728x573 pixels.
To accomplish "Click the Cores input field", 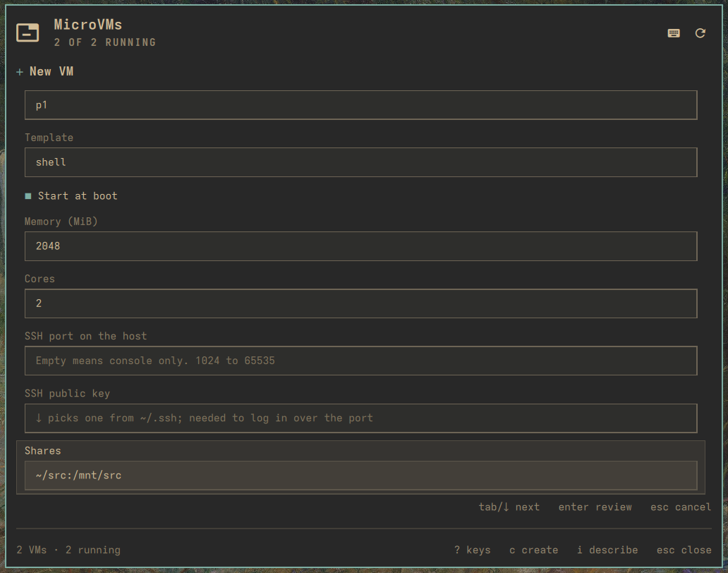I will click(x=360, y=303).
